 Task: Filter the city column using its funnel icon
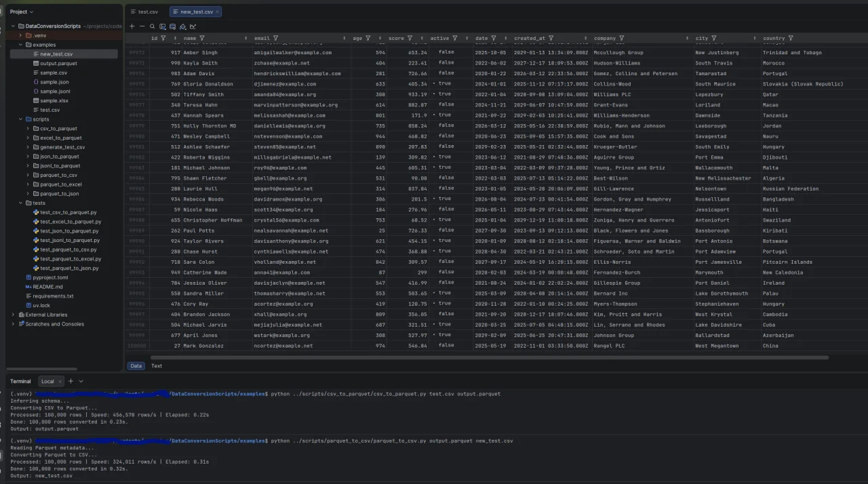[714, 39]
